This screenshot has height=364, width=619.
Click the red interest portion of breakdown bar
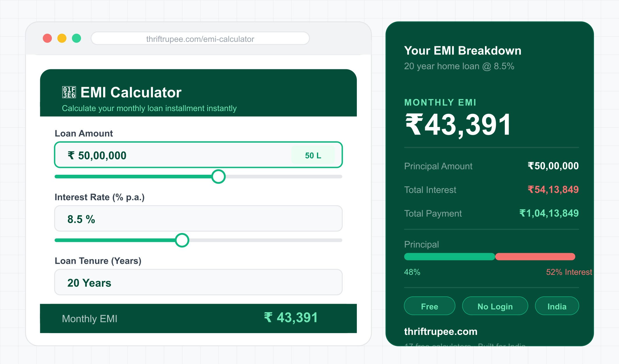click(x=535, y=257)
